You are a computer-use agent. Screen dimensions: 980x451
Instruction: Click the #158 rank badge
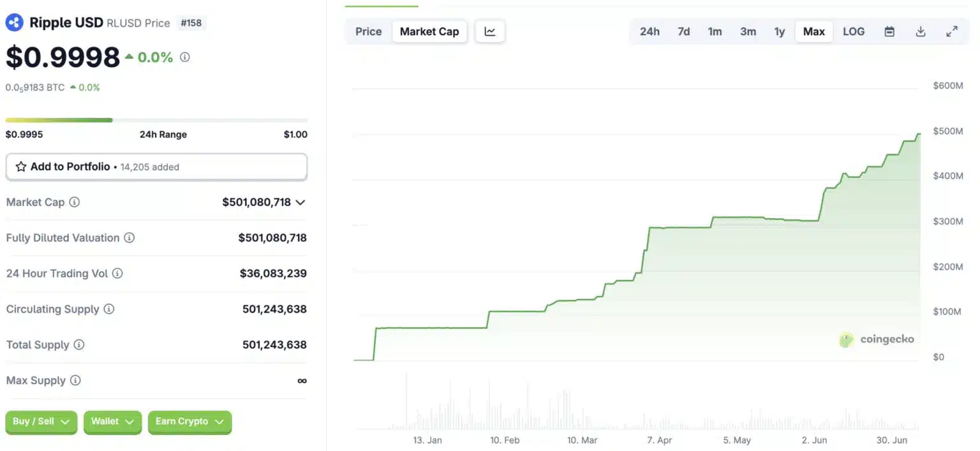pos(191,23)
